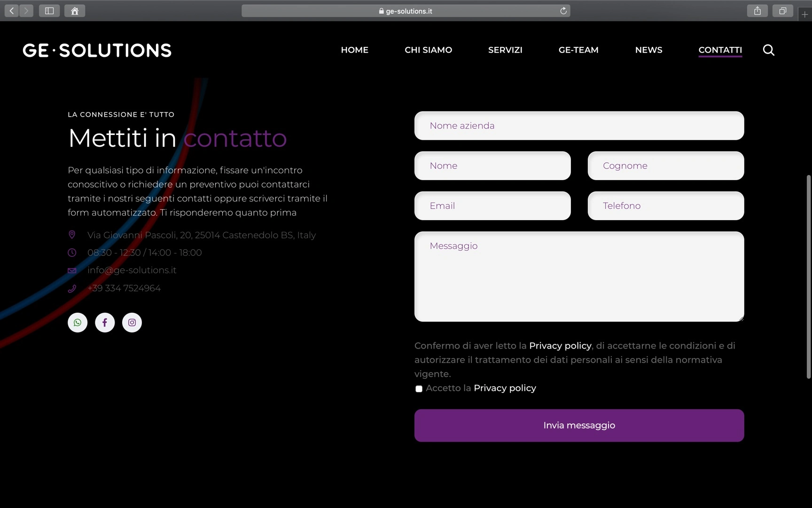Open the Facebook social icon
Image resolution: width=812 pixels, height=508 pixels.
105,323
